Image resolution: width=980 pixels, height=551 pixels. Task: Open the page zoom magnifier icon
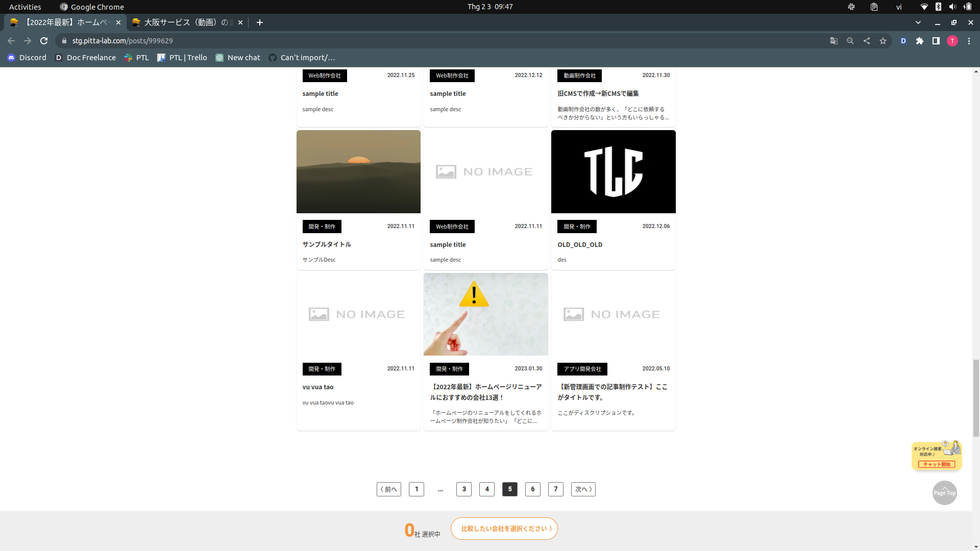pos(850,41)
